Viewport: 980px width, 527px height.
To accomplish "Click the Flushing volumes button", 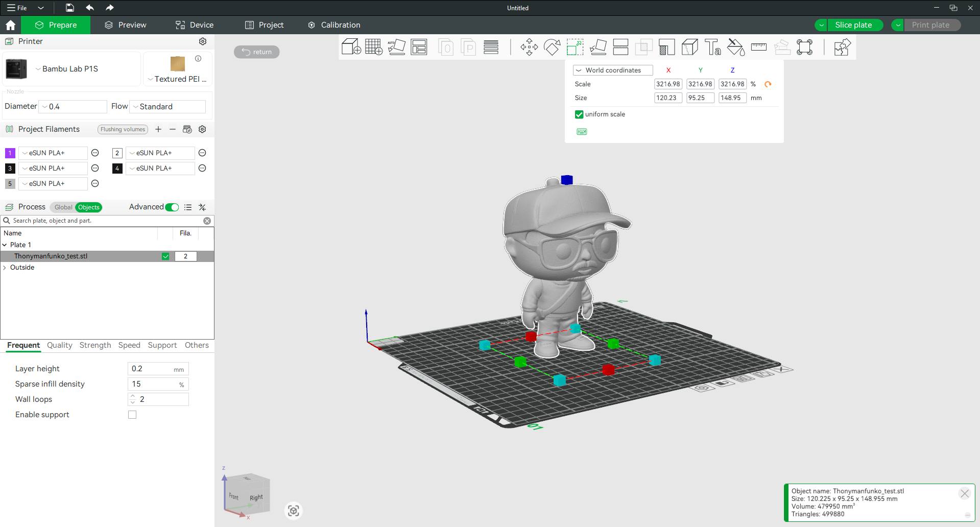I will point(123,129).
